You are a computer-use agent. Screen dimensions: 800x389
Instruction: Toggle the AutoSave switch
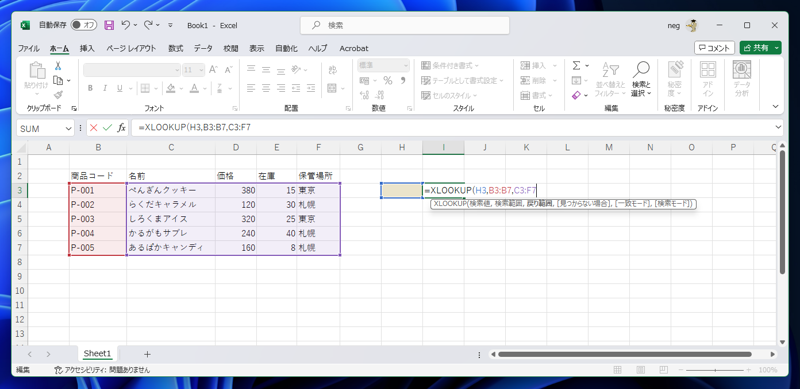pyautogui.click(x=84, y=25)
